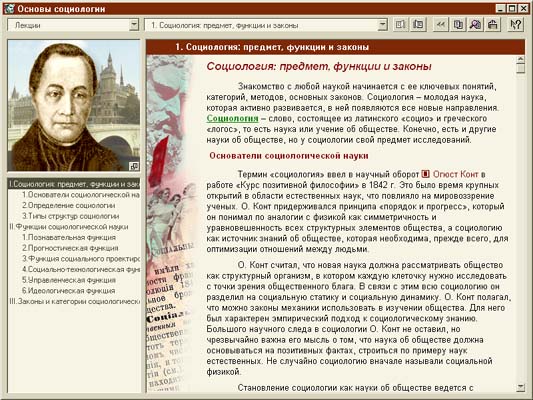
Task: Maximize the Основы социологии window
Action: tap(511, 9)
